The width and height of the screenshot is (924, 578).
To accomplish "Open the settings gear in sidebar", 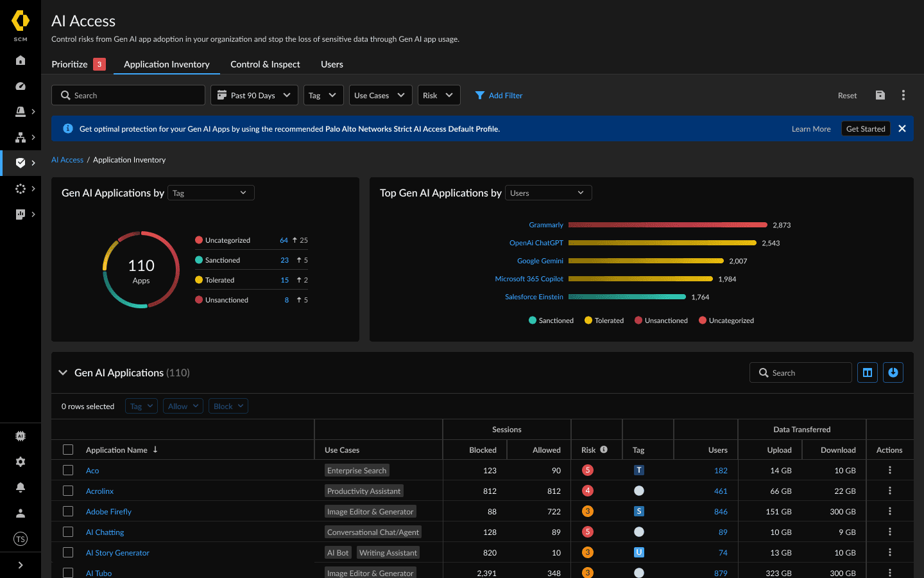I will pos(21,462).
